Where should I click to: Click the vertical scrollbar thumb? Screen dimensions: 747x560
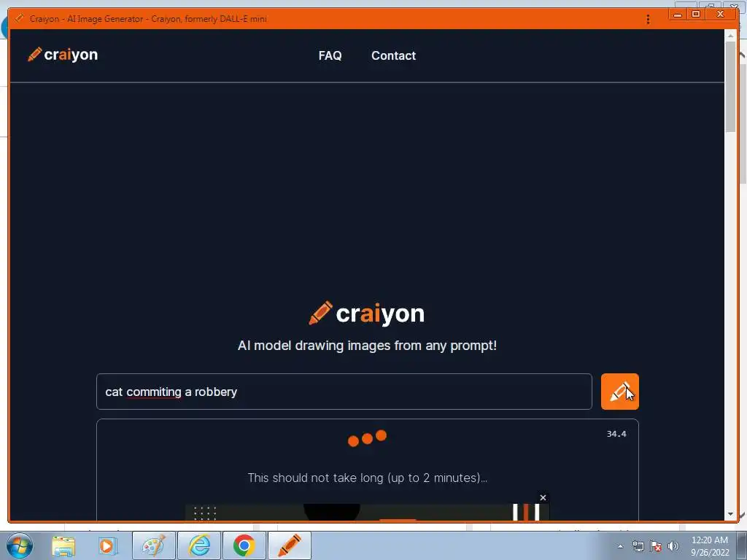730,87
